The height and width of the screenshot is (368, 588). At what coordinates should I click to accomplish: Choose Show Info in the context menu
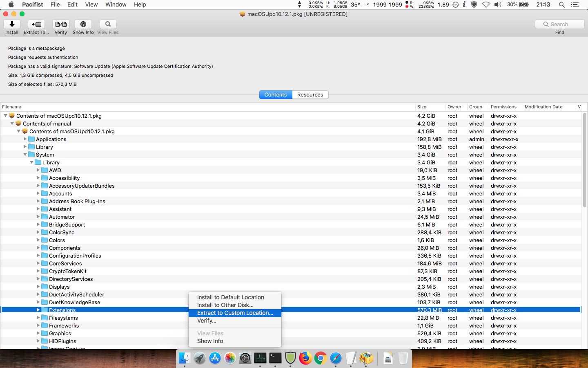(235, 341)
